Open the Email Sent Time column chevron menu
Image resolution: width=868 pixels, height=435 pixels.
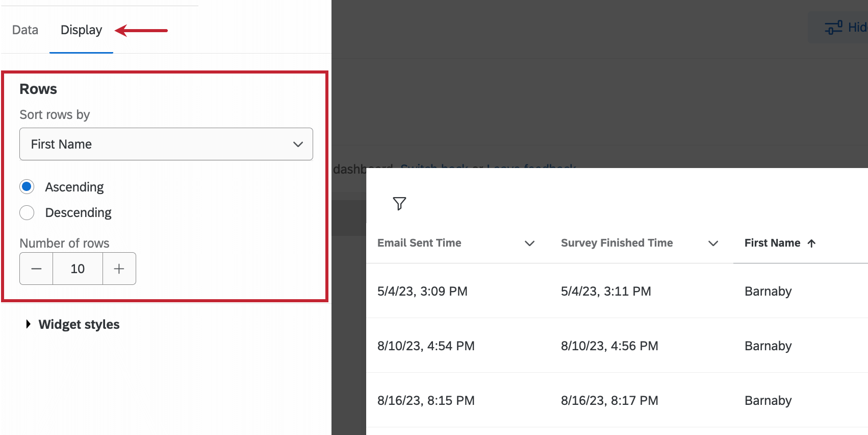(529, 243)
